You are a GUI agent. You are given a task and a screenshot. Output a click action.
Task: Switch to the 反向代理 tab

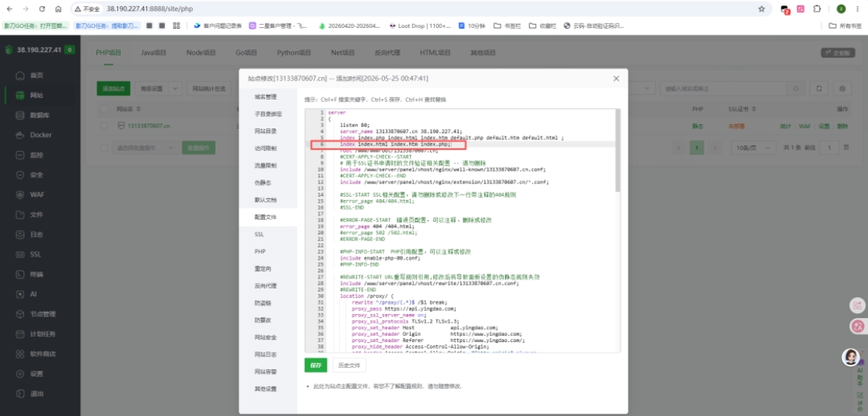pos(387,53)
